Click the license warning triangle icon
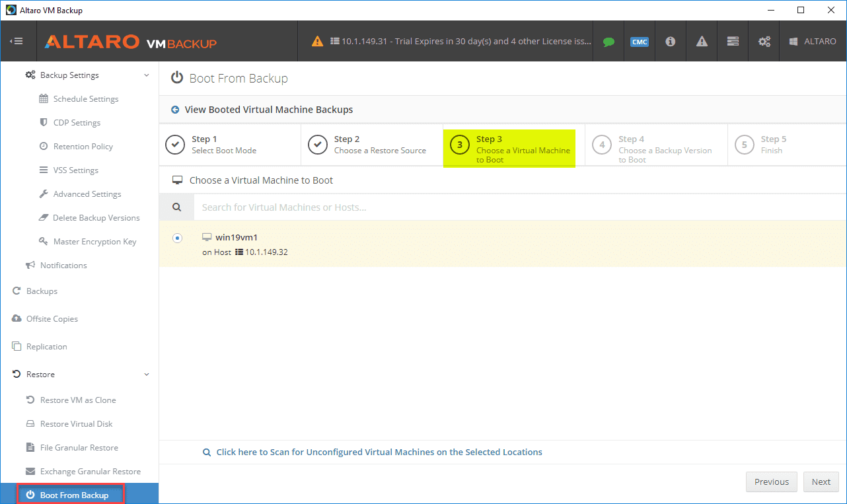 pyautogui.click(x=318, y=42)
